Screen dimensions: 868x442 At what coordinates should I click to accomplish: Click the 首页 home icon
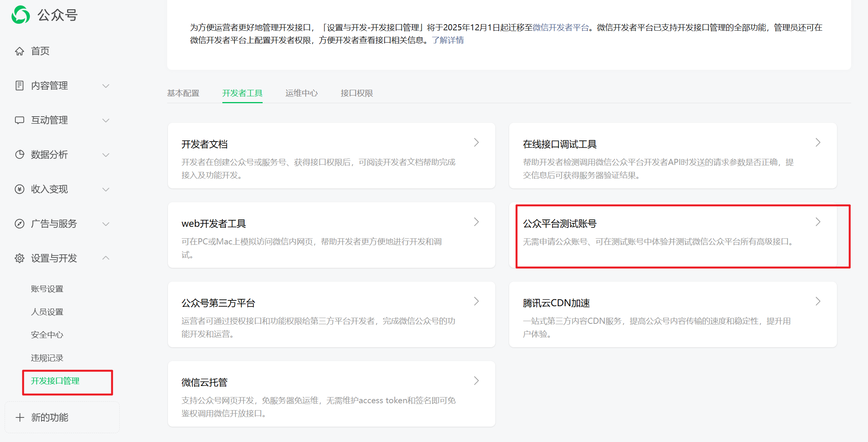point(20,51)
